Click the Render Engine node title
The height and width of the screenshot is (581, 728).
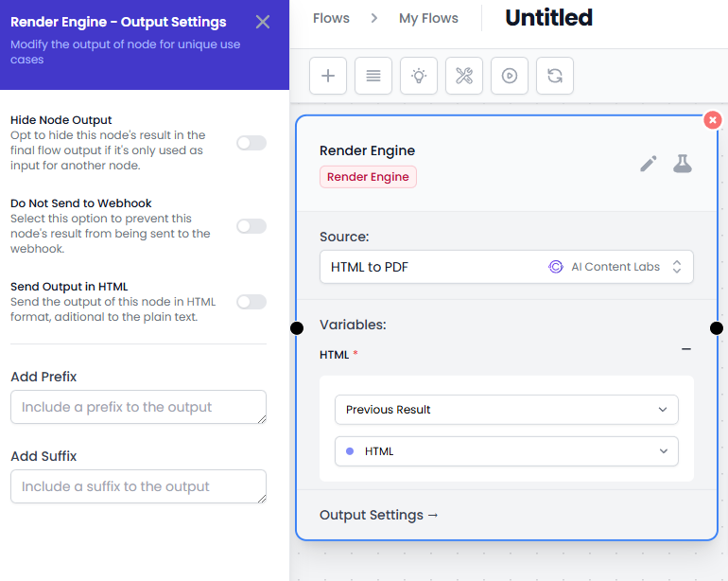click(367, 150)
